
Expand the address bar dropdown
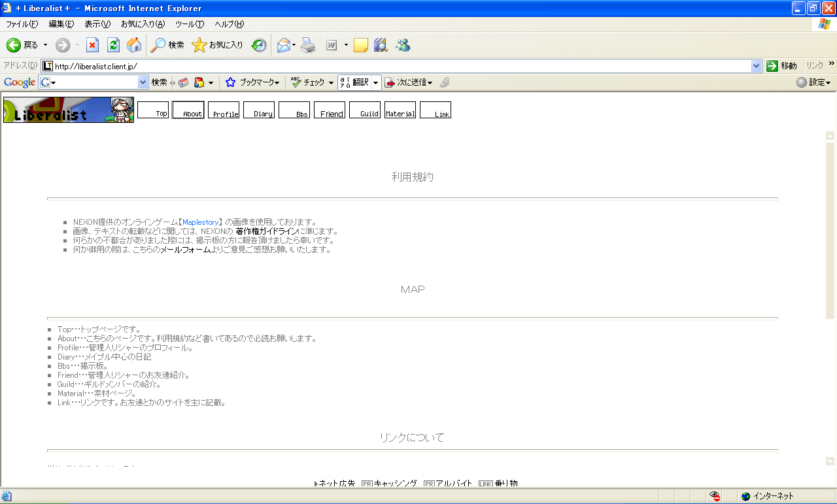757,66
